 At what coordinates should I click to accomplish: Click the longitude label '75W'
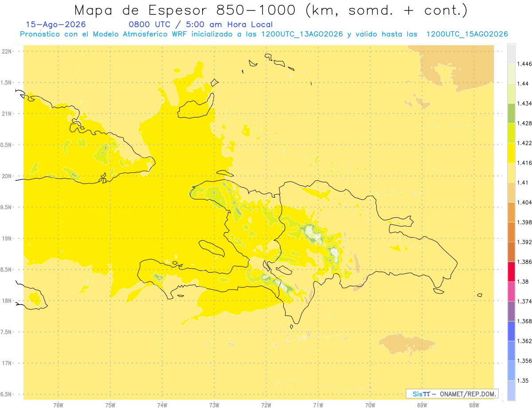pyautogui.click(x=110, y=405)
